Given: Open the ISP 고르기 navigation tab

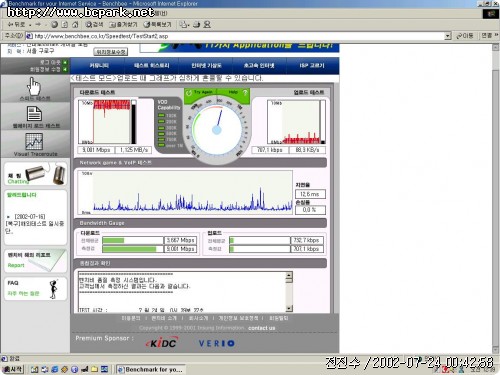Looking at the screenshot, I should (x=312, y=65).
